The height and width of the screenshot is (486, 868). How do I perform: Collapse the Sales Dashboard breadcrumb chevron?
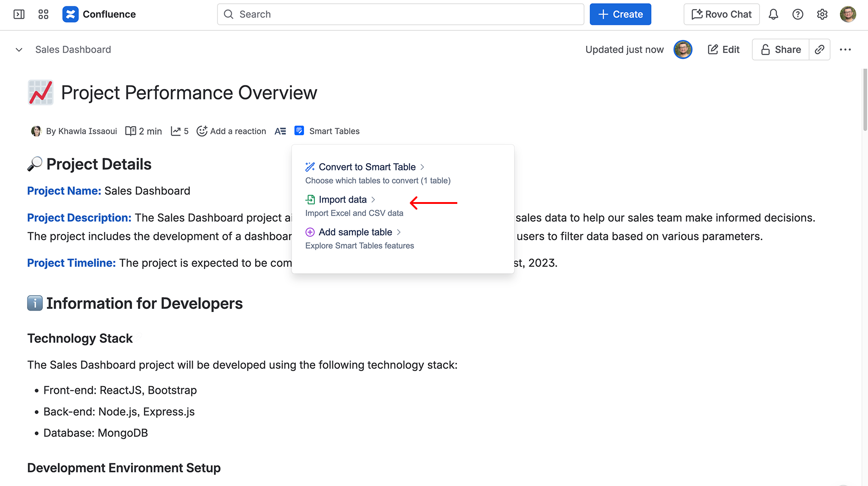(x=19, y=50)
